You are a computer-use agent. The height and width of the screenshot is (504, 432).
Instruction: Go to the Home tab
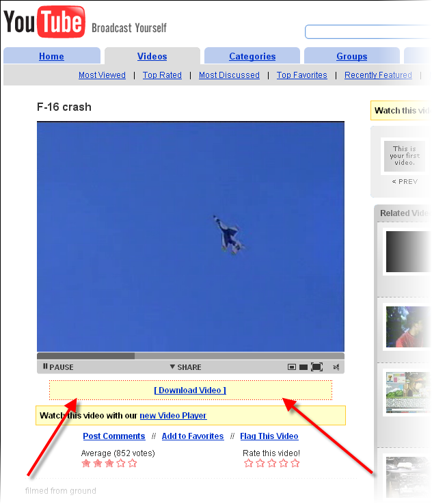pos(51,56)
